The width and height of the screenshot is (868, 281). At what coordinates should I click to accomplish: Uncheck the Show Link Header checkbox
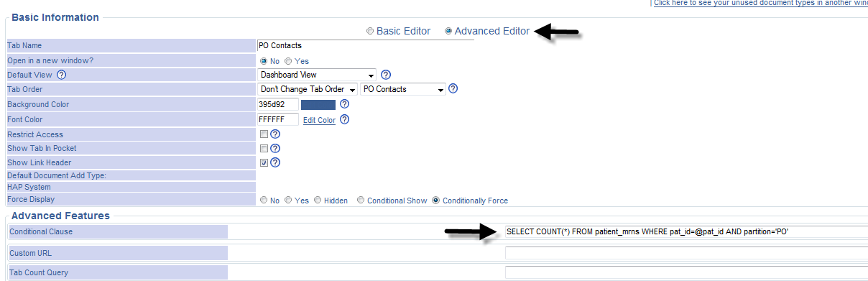(x=264, y=162)
